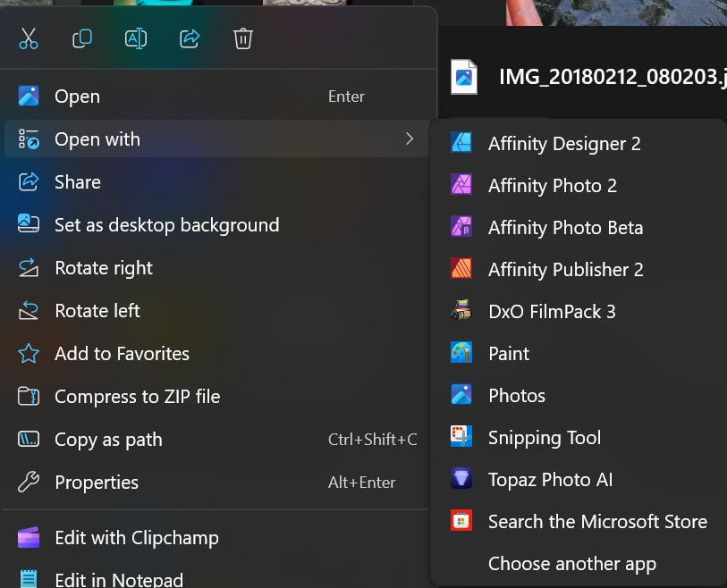Viewport: 727px width, 588px height.
Task: Open the image in Paint
Action: (x=508, y=354)
